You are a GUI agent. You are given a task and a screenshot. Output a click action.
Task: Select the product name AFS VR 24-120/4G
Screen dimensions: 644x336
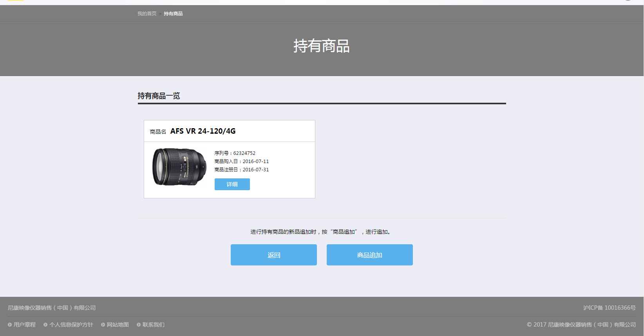tap(203, 131)
